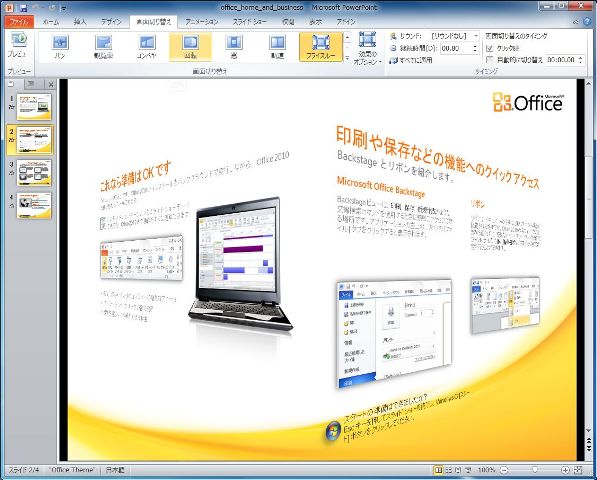The image size is (597, 480).
Task: Start Slide Show from status bar icon
Action: pyautogui.click(x=468, y=470)
